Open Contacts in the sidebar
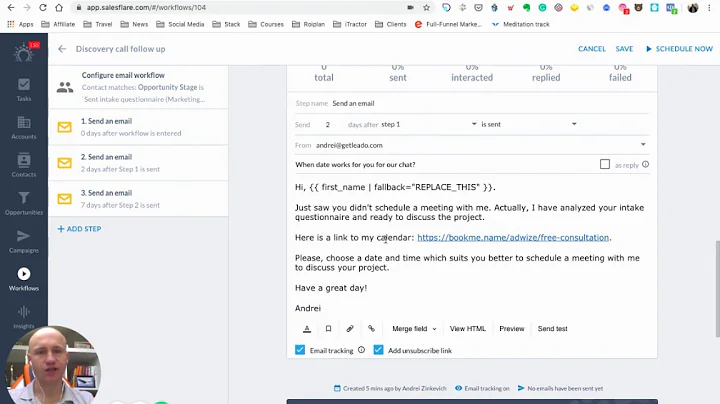The height and width of the screenshot is (404, 720). pos(24,165)
